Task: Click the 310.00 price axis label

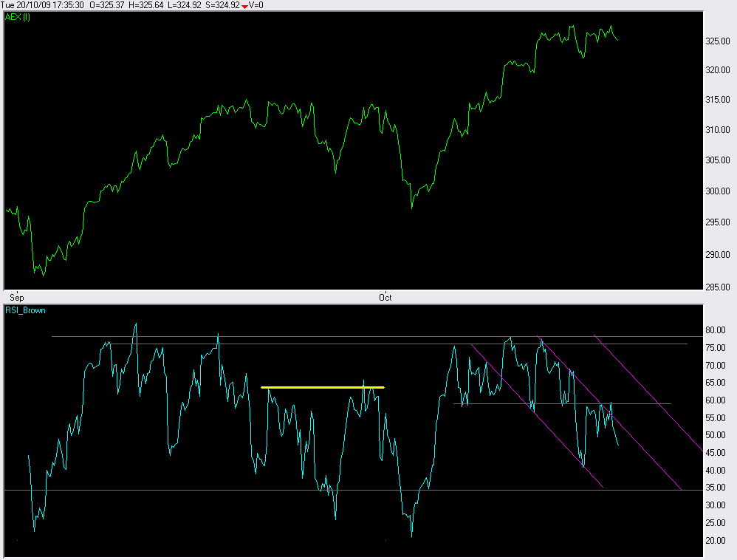Action: (717, 130)
